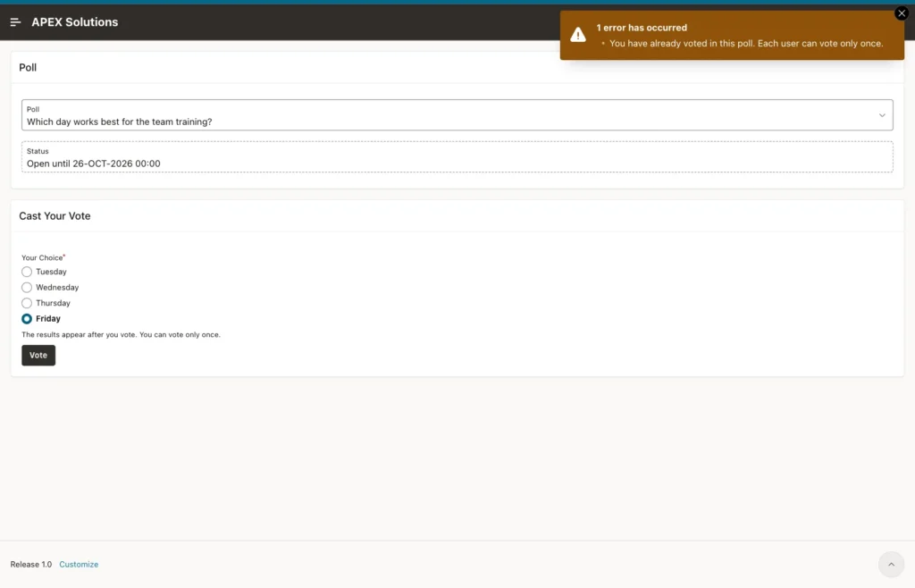The image size is (915, 588).
Task: Click the APEX Solutions app title
Action: [75, 22]
